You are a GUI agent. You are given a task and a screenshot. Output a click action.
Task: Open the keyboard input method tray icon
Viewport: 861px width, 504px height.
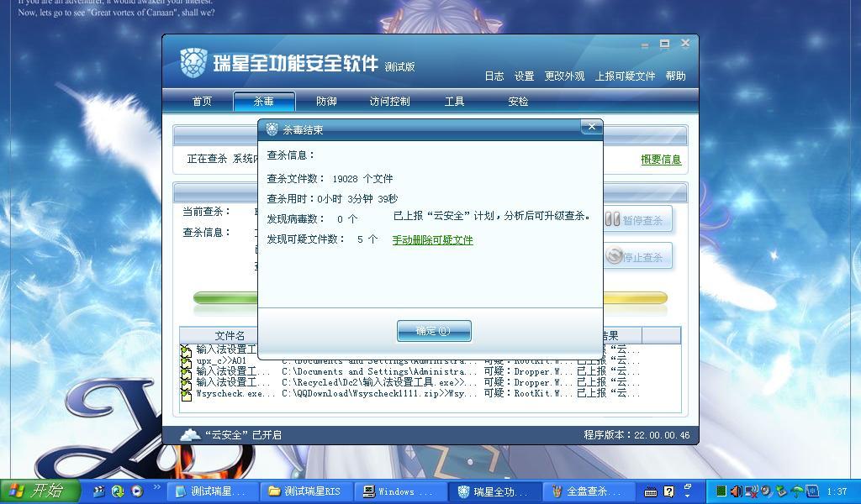pyautogui.click(x=650, y=492)
